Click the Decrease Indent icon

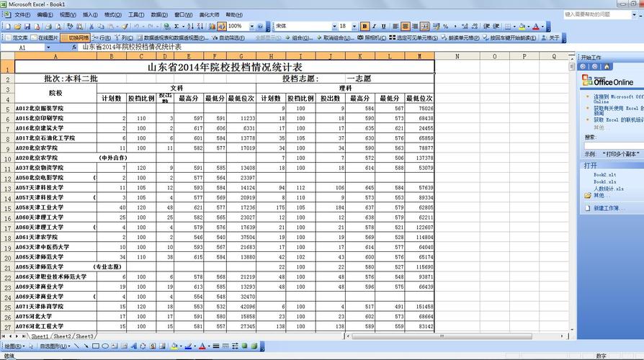click(x=486, y=26)
